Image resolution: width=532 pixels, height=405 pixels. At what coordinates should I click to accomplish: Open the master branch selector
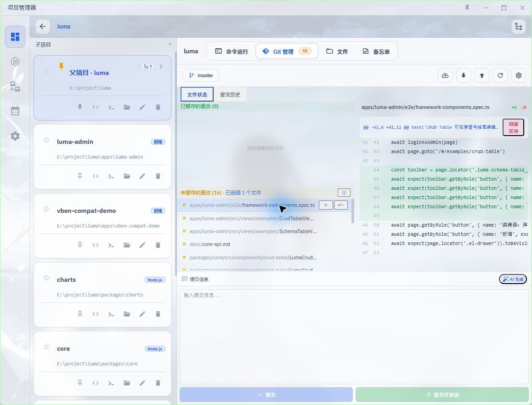201,75
